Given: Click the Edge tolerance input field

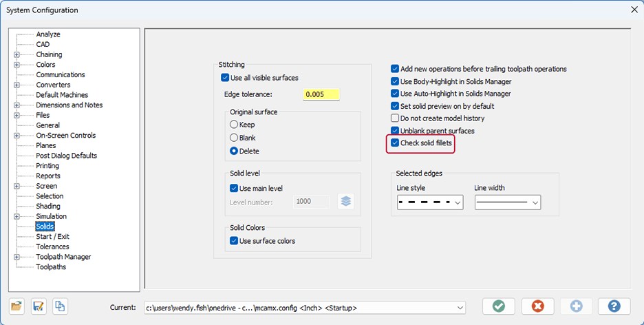Looking at the screenshot, I should pos(321,94).
